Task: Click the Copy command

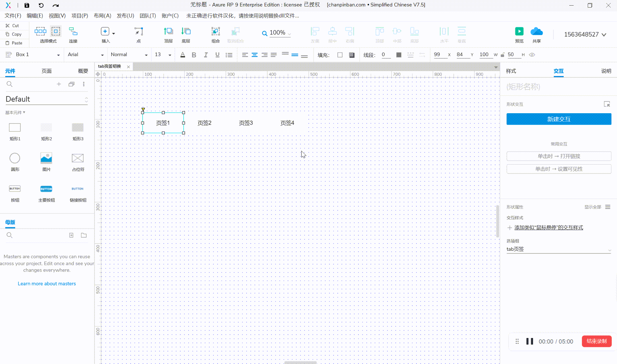Action: point(13,34)
